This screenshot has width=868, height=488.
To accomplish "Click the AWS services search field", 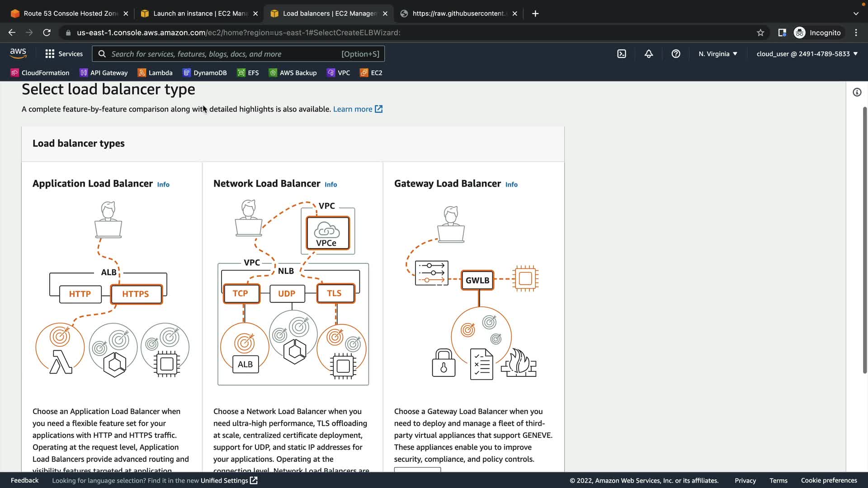I will 226,54.
